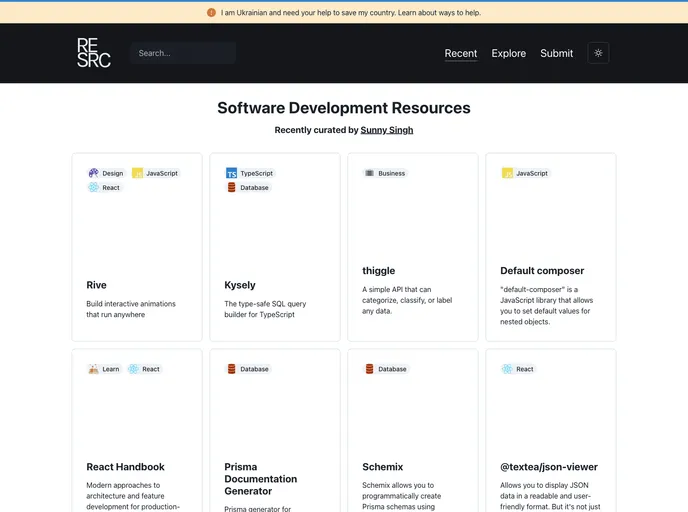Click 'Modern approaches to architecture' description
Screen dimensions: 688x512
[133, 496]
